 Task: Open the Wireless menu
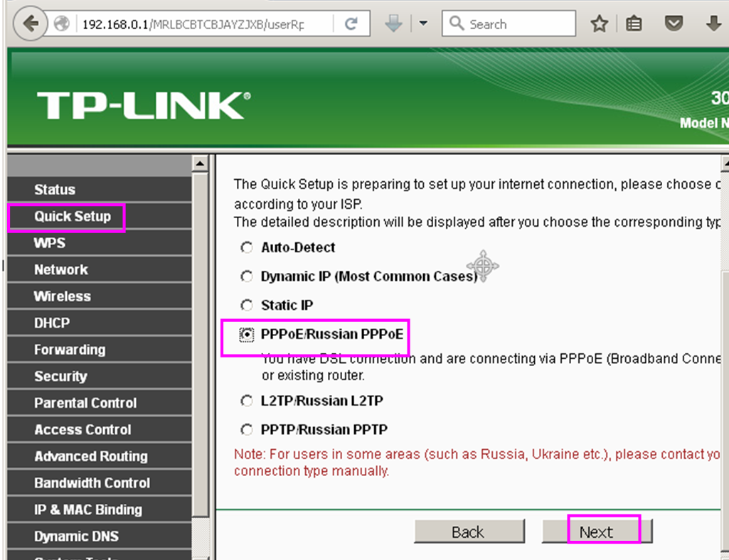coord(100,296)
